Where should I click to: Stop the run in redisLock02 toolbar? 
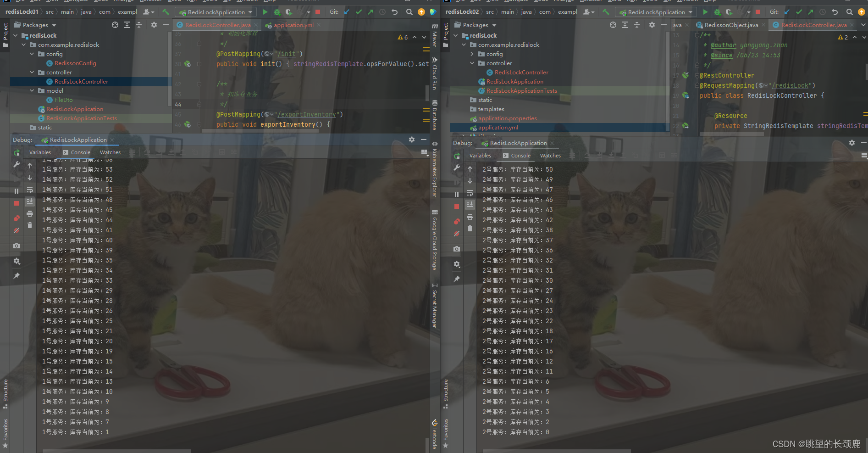(757, 12)
